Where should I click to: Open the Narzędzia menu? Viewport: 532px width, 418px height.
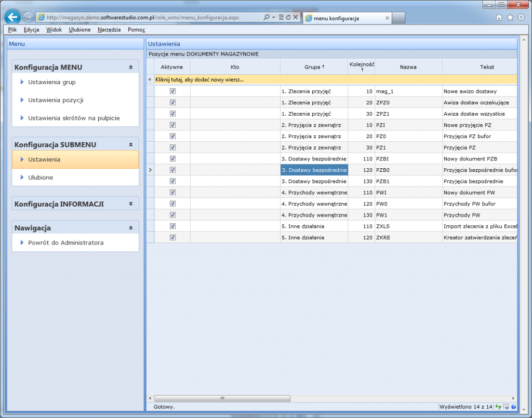tap(109, 30)
